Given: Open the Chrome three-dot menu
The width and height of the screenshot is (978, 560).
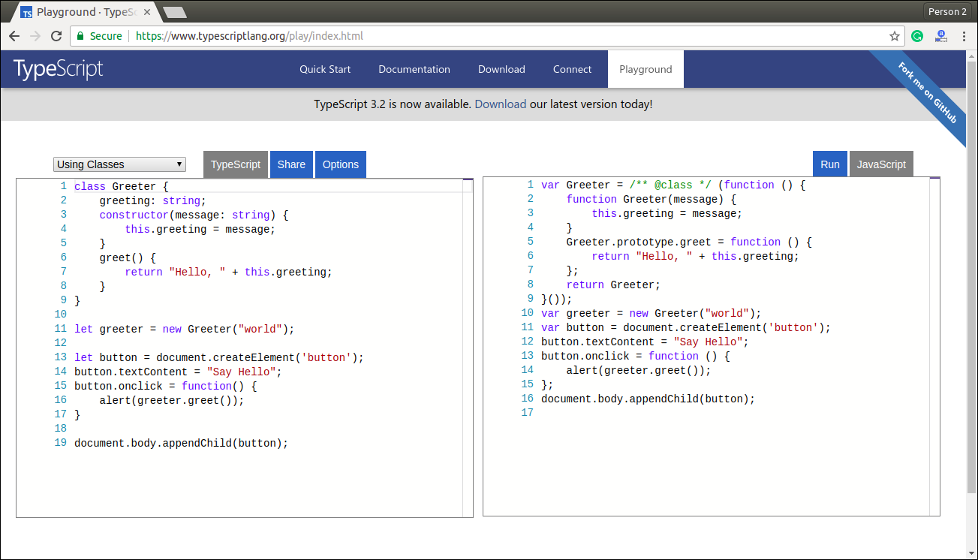Looking at the screenshot, I should [964, 36].
